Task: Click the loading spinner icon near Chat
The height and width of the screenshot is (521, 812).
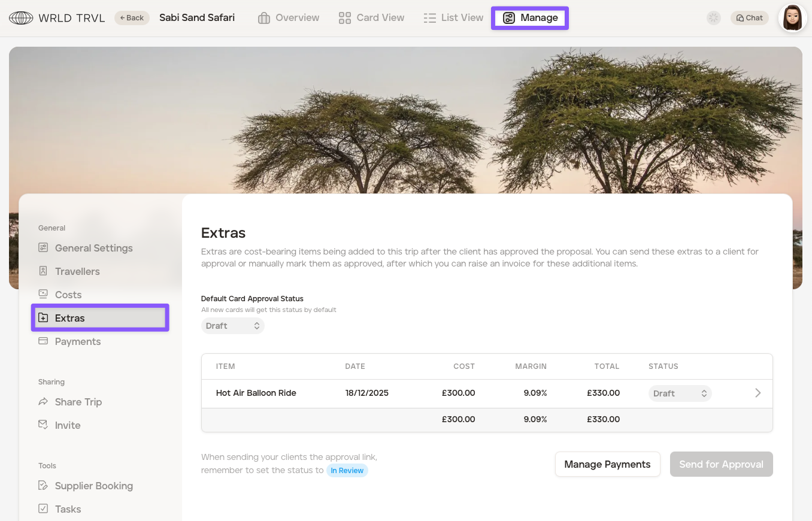Action: click(713, 18)
